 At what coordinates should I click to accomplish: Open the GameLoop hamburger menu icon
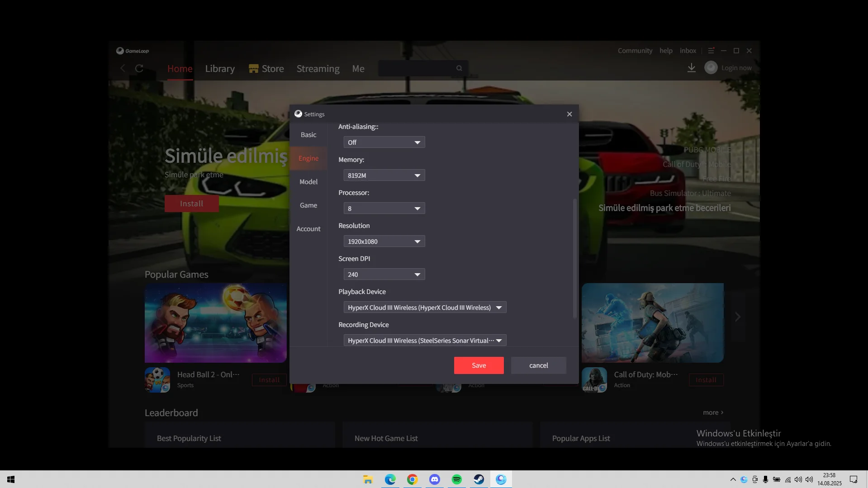[711, 51]
